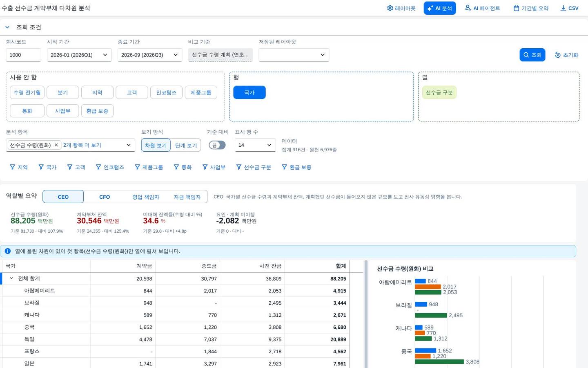Open the 국가 filter
588x368 pixels.
(x=47, y=167)
